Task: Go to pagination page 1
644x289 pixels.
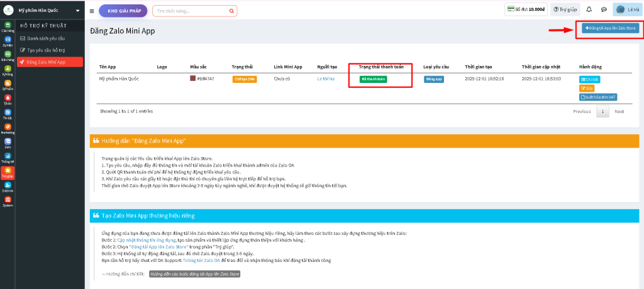Action: pos(602,112)
